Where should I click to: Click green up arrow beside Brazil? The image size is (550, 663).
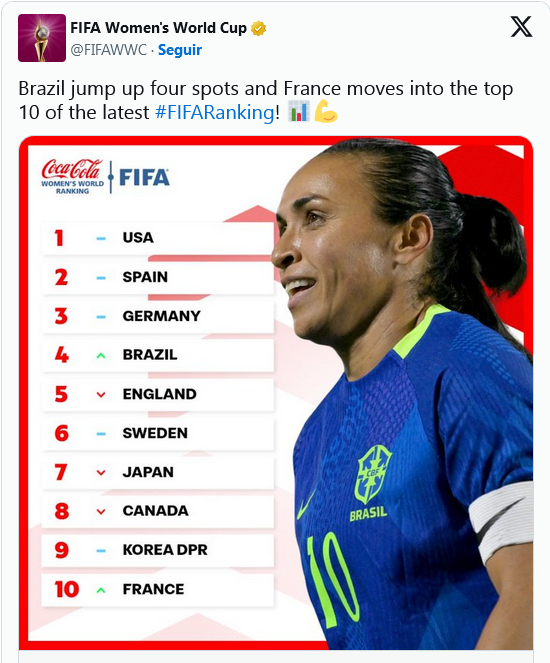101,356
